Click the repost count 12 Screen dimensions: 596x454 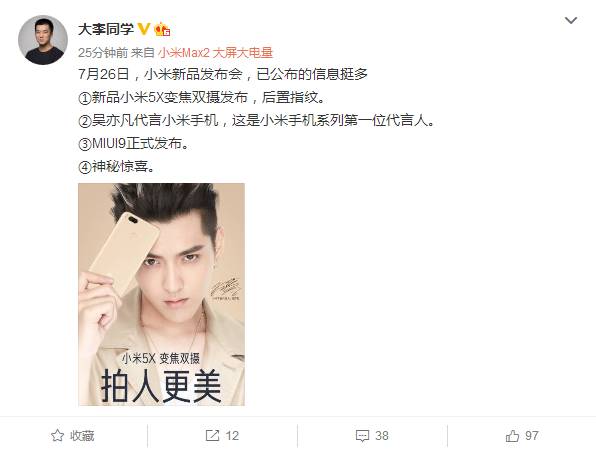click(232, 435)
